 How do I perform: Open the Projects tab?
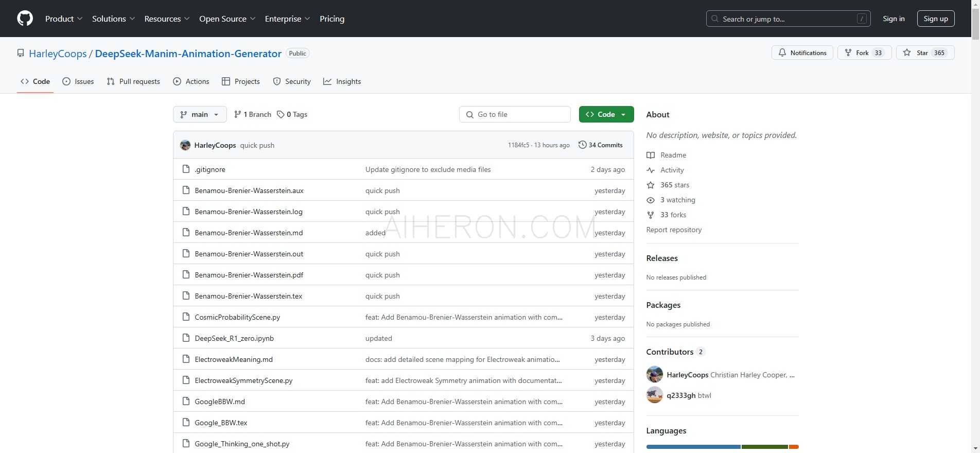tap(241, 81)
